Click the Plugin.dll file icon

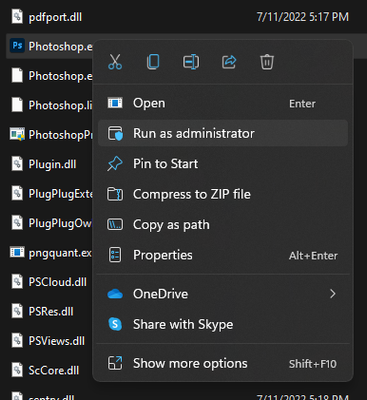point(17,164)
